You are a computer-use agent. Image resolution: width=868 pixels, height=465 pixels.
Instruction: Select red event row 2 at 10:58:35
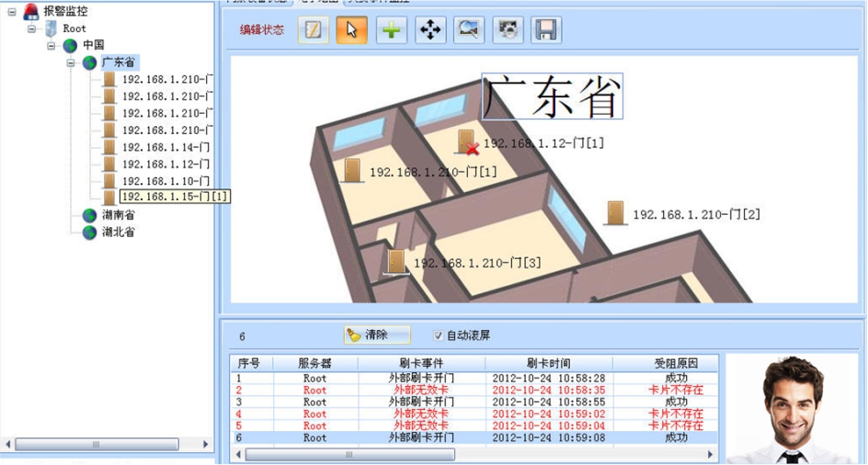pyautogui.click(x=474, y=391)
